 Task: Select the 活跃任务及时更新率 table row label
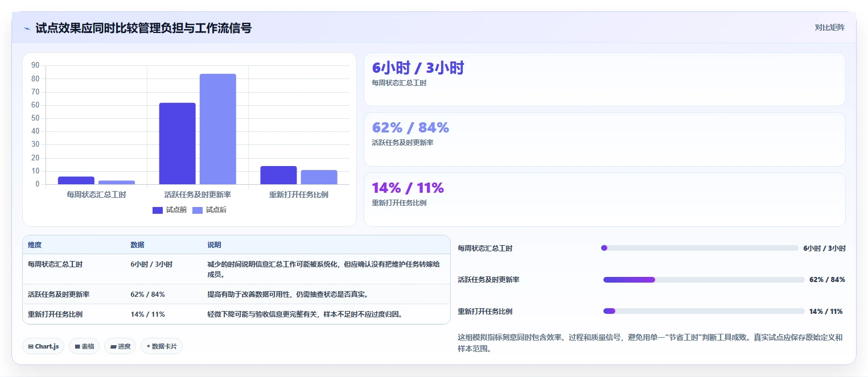pyautogui.click(x=59, y=295)
